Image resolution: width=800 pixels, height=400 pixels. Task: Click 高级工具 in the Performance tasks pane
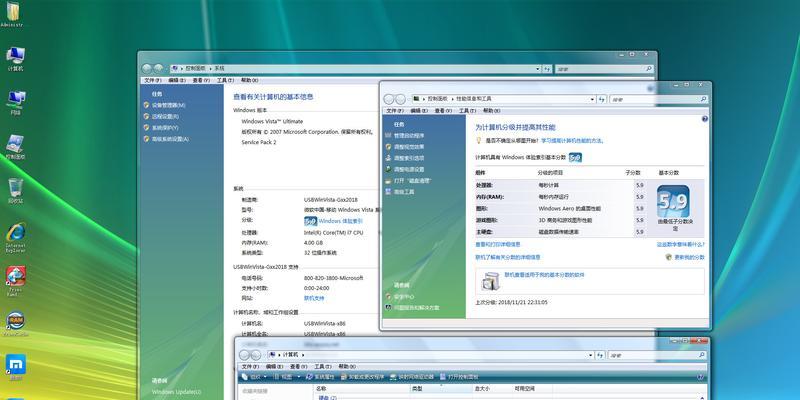click(404, 192)
